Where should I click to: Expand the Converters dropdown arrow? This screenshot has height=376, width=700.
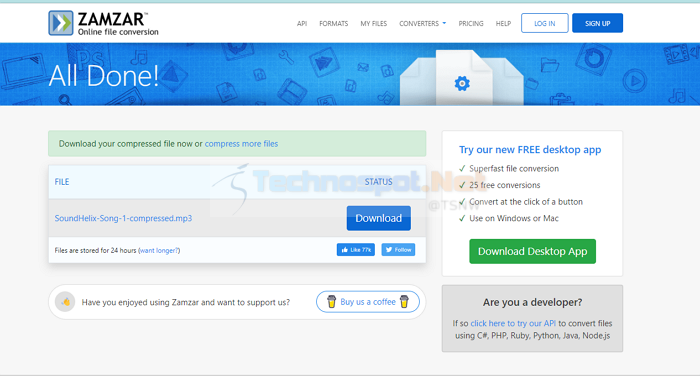point(444,23)
